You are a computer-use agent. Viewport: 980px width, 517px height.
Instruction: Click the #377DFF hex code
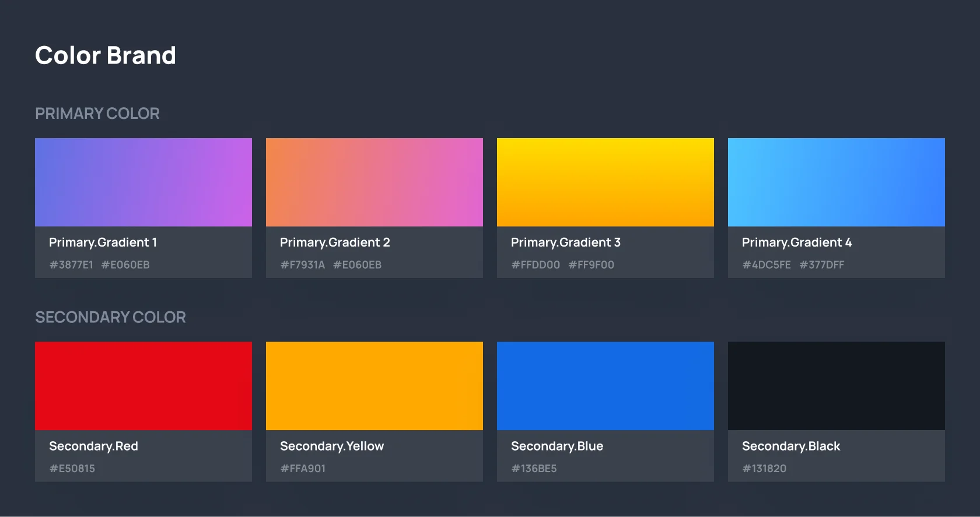821,265
